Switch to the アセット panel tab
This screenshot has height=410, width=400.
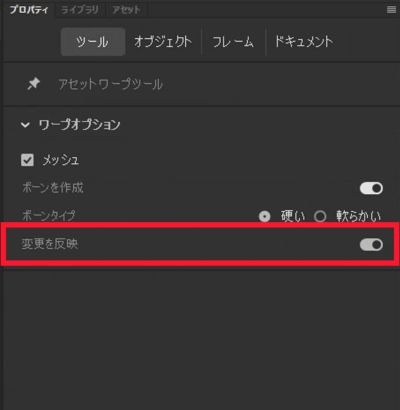[x=126, y=10]
